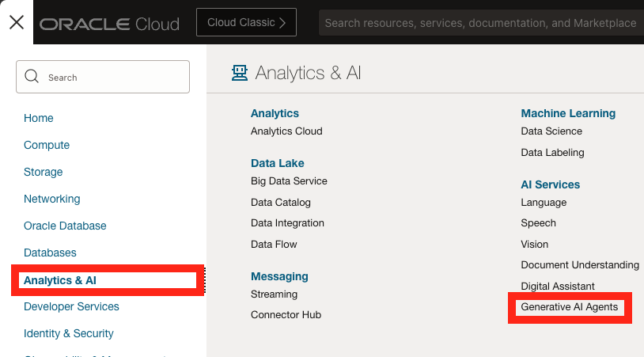This screenshot has height=357, width=644.
Task: Open the Cloud Classic dropdown button
Action: point(246,22)
